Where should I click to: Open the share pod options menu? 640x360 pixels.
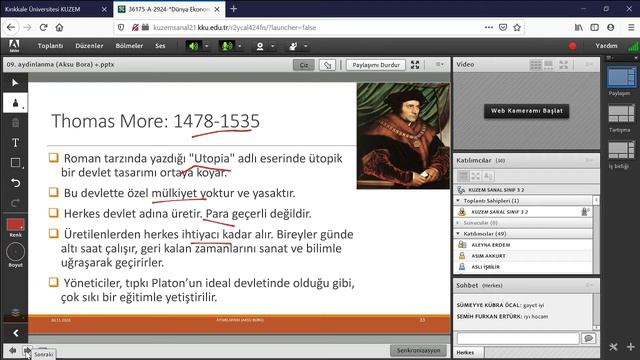click(x=439, y=64)
